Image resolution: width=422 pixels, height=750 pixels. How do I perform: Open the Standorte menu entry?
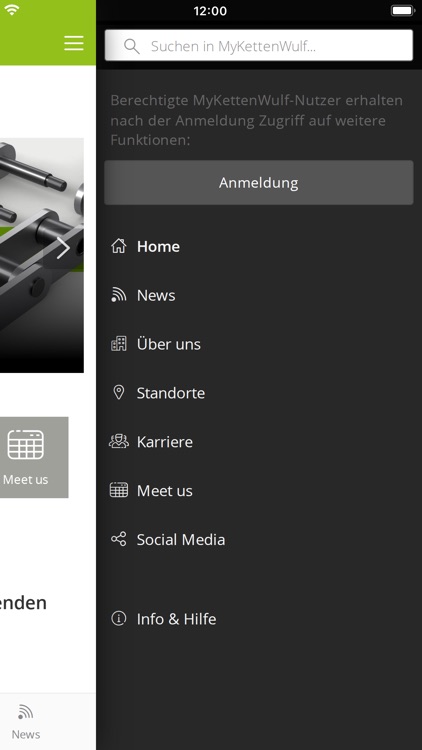pos(259,393)
